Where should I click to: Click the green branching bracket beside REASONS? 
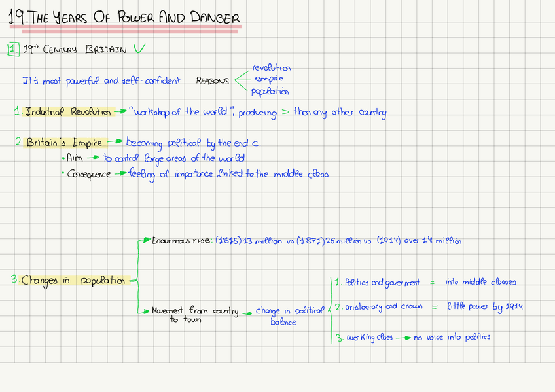point(241,79)
